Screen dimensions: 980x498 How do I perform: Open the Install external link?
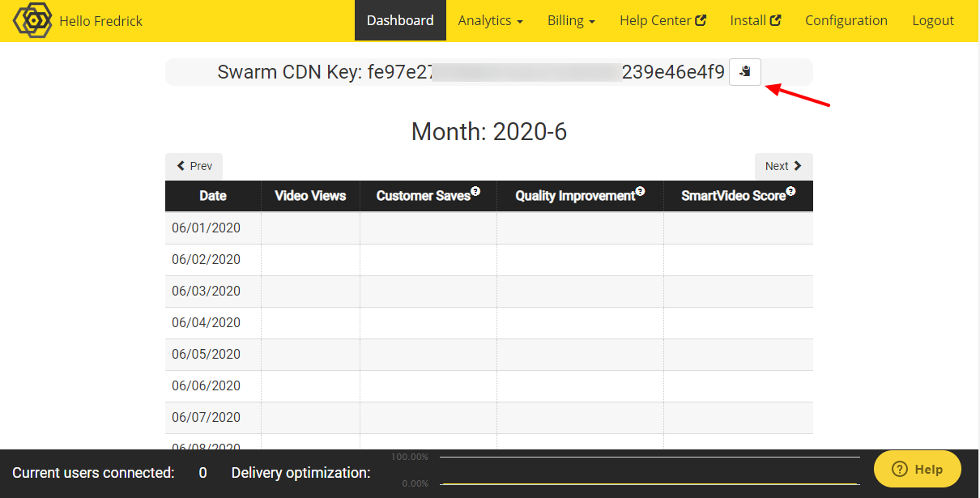tap(755, 20)
